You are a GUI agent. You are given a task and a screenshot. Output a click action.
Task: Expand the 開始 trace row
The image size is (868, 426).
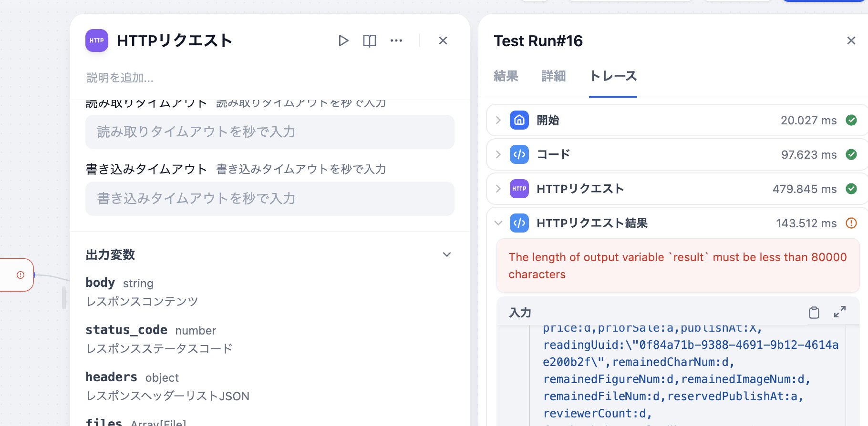click(498, 120)
